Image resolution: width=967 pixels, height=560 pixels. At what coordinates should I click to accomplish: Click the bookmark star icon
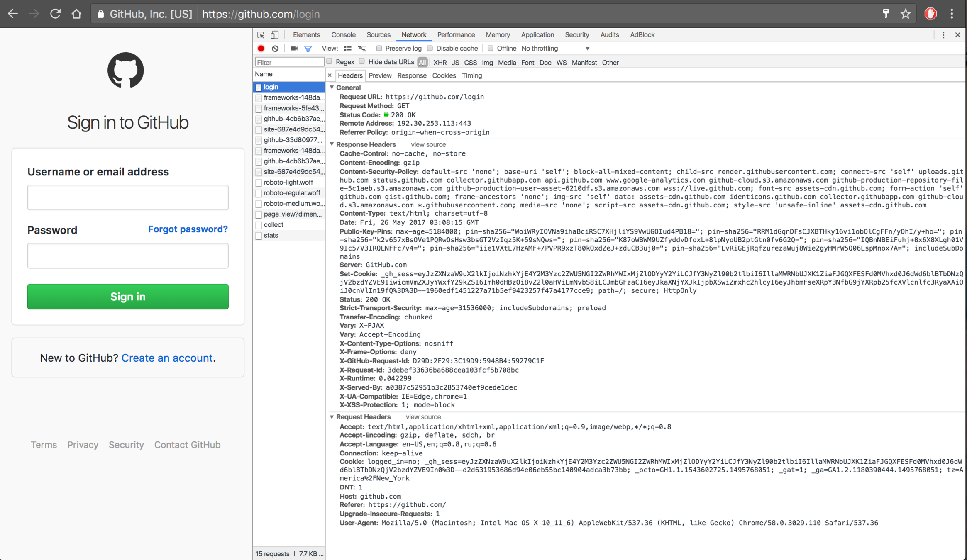(905, 14)
